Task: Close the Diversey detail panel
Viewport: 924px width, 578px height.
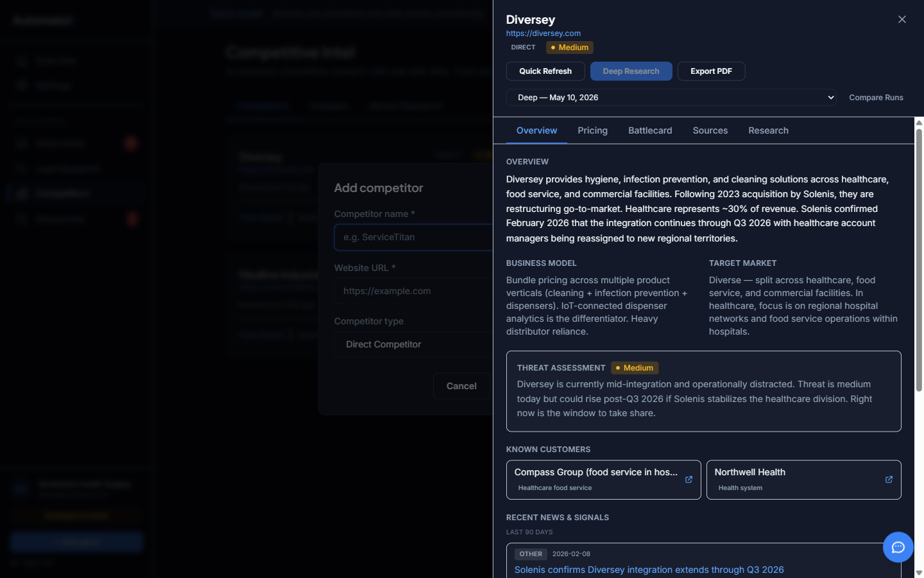Action: click(x=902, y=19)
